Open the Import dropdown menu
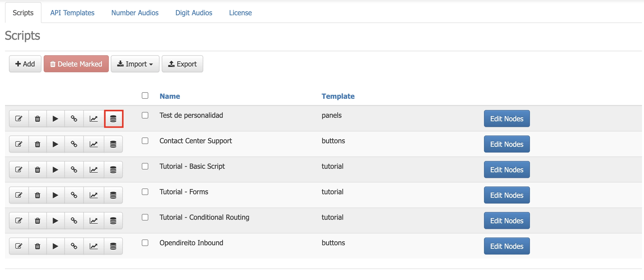Viewport: 644px width, 280px height. [x=135, y=64]
